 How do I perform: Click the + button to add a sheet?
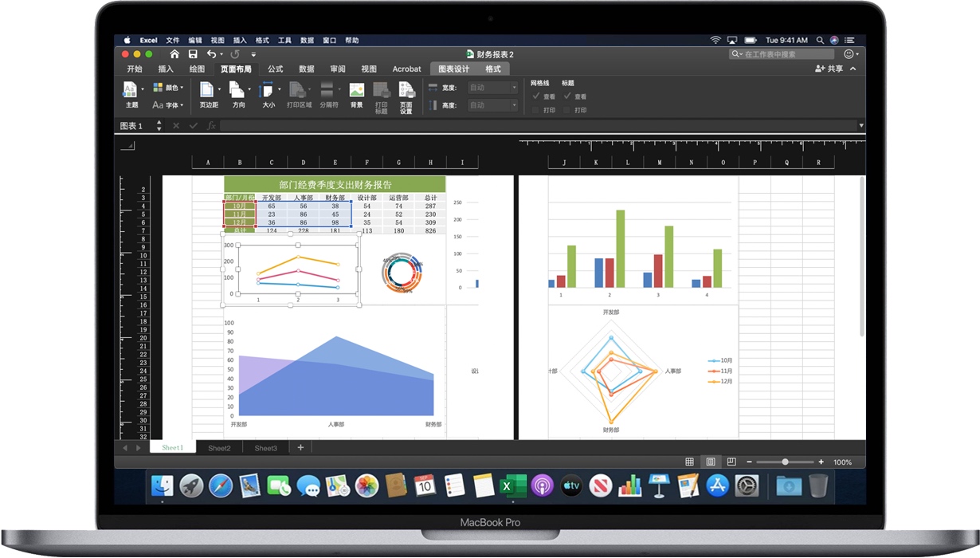click(300, 447)
